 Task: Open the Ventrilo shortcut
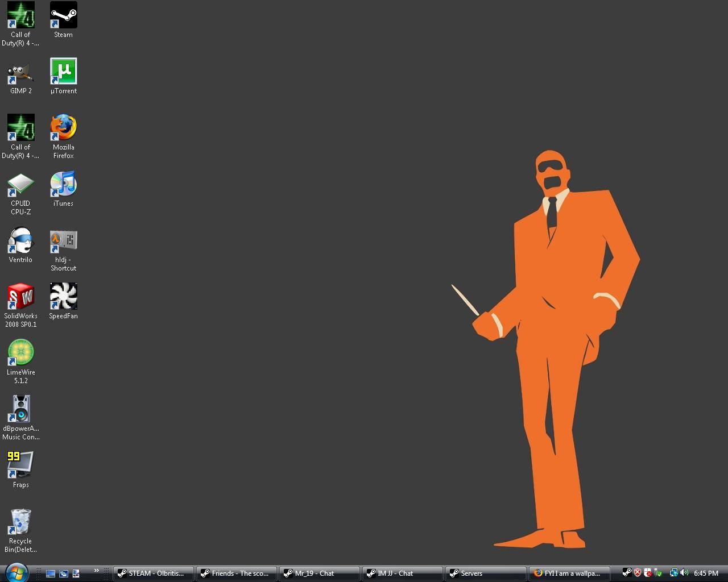[20, 245]
